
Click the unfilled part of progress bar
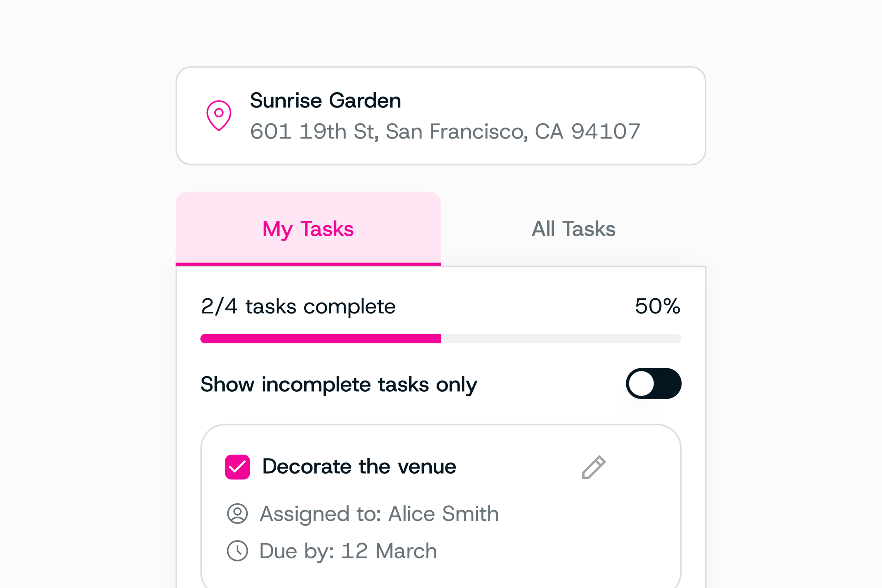point(561,339)
